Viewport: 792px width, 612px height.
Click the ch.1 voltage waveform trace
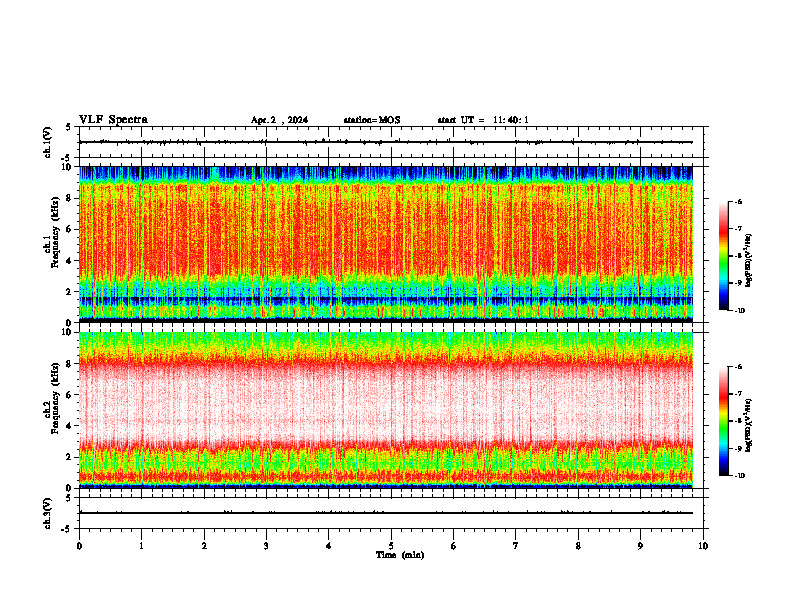(386, 142)
